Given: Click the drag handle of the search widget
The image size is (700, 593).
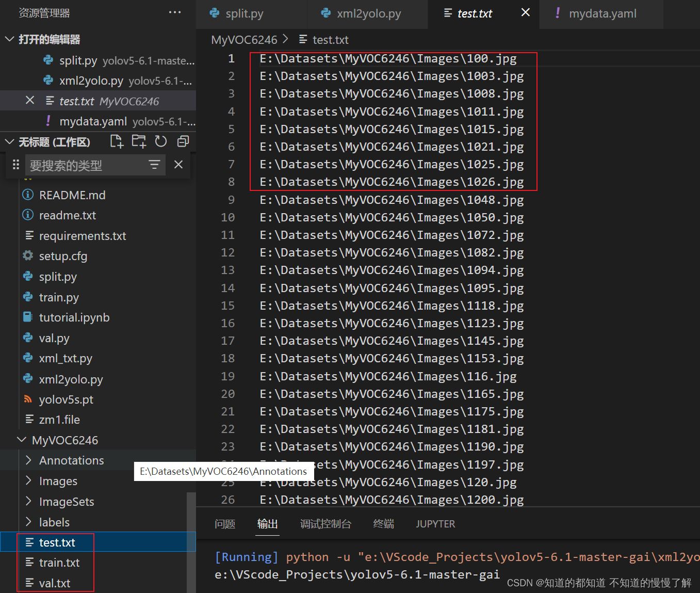Looking at the screenshot, I should pos(16,165).
